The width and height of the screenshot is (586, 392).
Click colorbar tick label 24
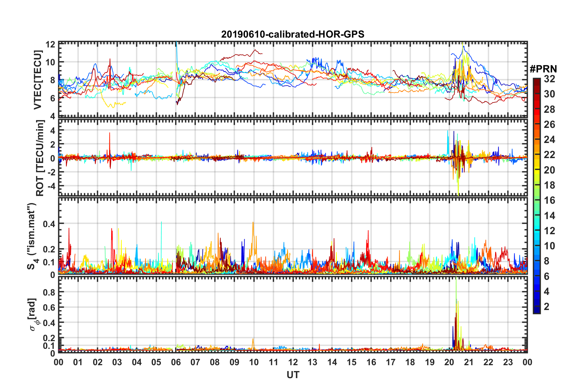click(549, 140)
